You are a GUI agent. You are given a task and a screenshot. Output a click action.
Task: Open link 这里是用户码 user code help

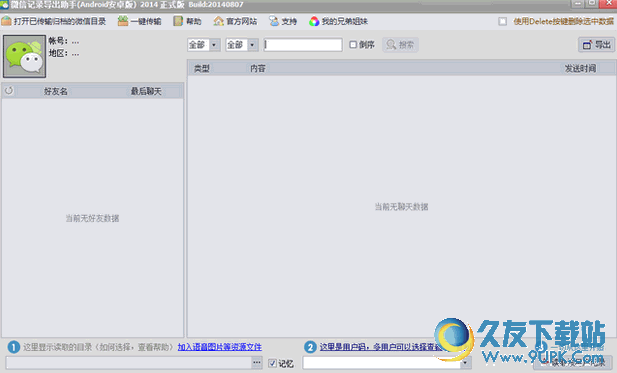click(x=381, y=347)
